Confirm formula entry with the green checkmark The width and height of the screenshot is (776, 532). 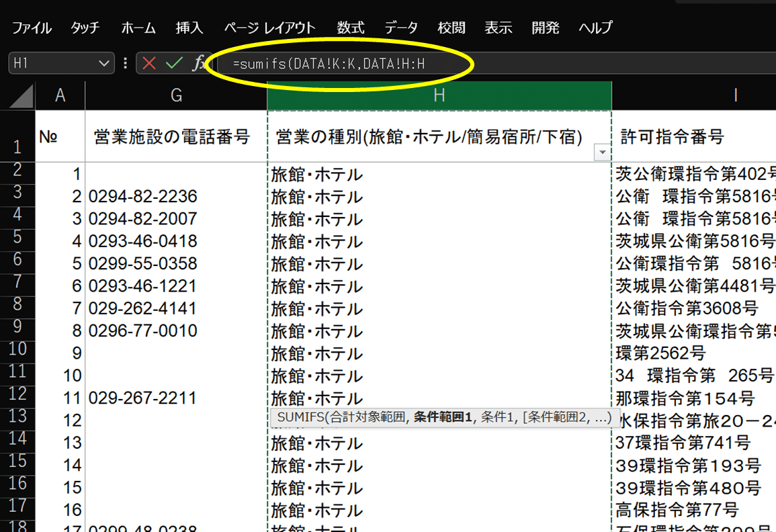174,63
